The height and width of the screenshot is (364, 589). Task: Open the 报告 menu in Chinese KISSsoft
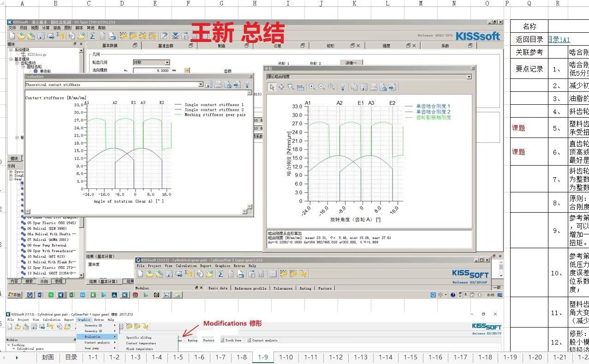point(57,28)
